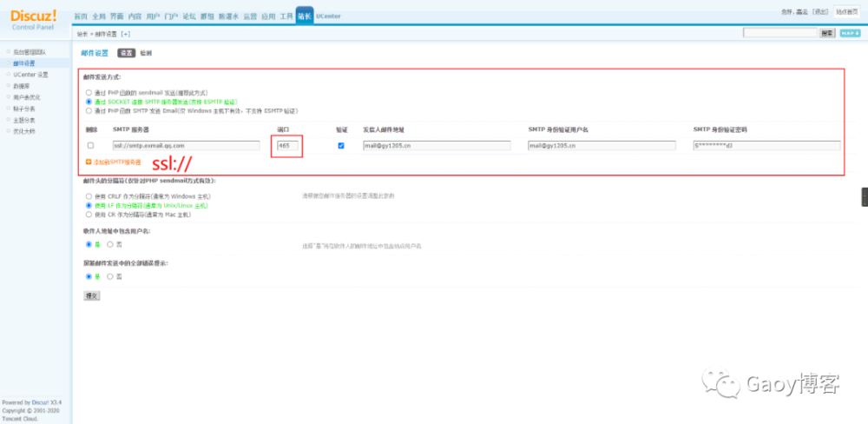Open 优化大师 in the sidebar
Screen dimensions: 868x424
24,131
